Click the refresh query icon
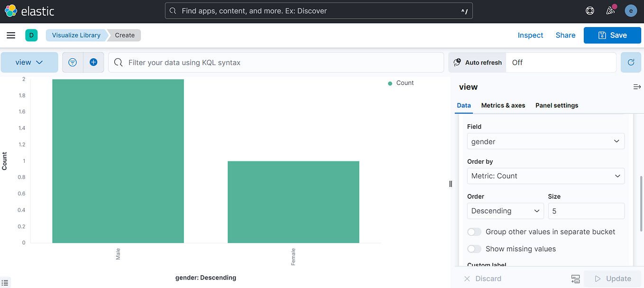 [x=631, y=62]
